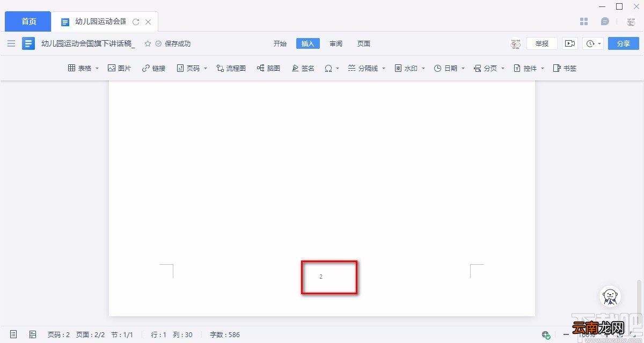Insert a symbol with the Ω icon
The width and height of the screenshot is (644, 343).
[x=328, y=68]
